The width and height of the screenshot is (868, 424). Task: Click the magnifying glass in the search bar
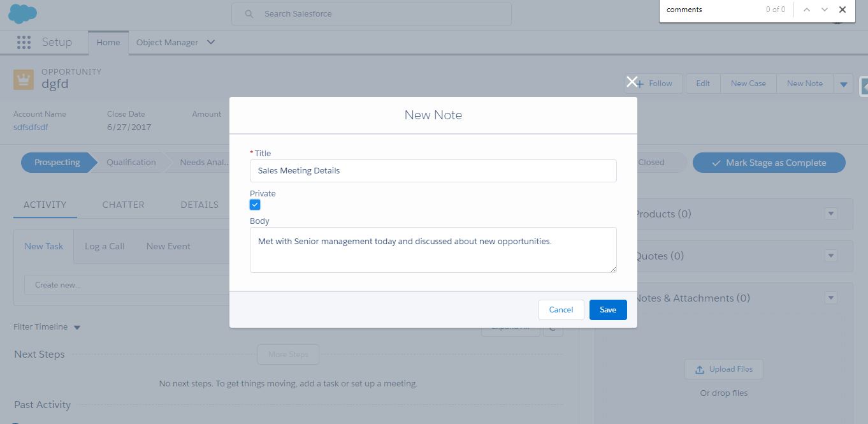[249, 13]
